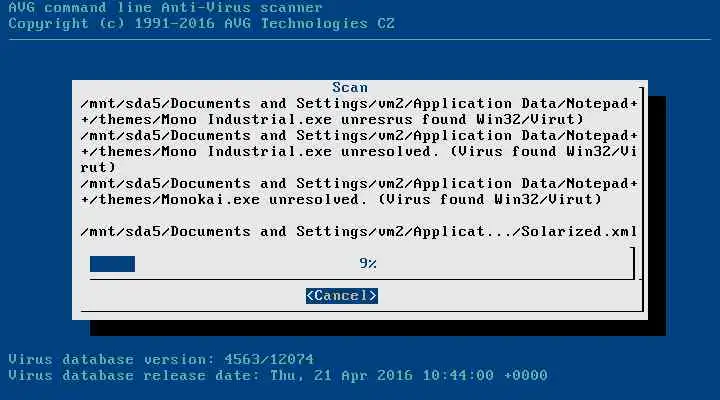Click the copyright 1991-2016 AVG Technologies line
The width and height of the screenshot is (720, 400).
pyautogui.click(x=202, y=24)
